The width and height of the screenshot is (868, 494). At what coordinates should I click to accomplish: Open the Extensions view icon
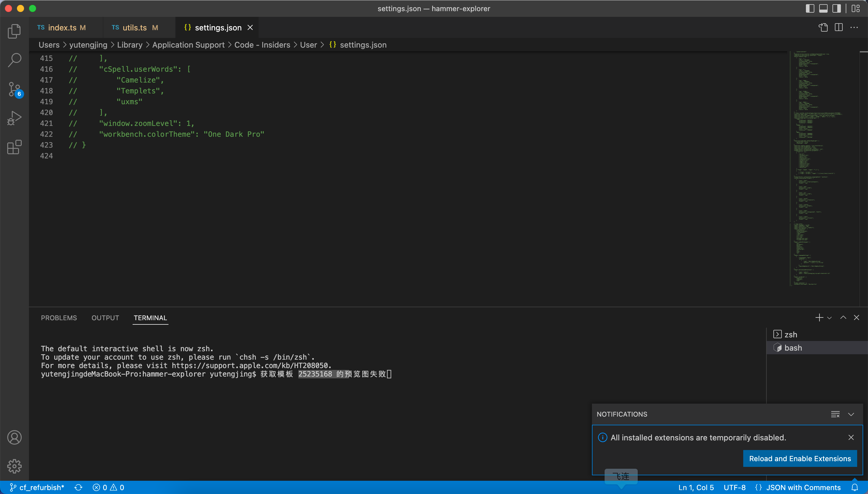pyautogui.click(x=14, y=147)
